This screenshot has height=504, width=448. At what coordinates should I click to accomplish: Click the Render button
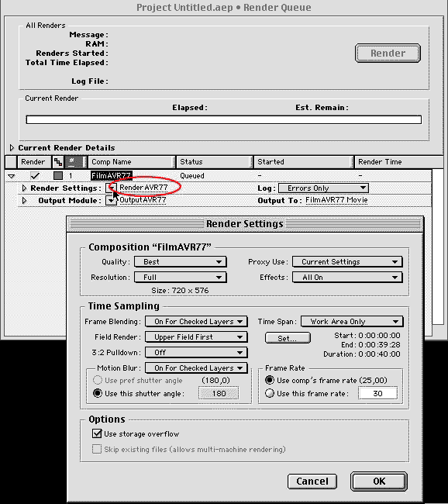click(388, 53)
